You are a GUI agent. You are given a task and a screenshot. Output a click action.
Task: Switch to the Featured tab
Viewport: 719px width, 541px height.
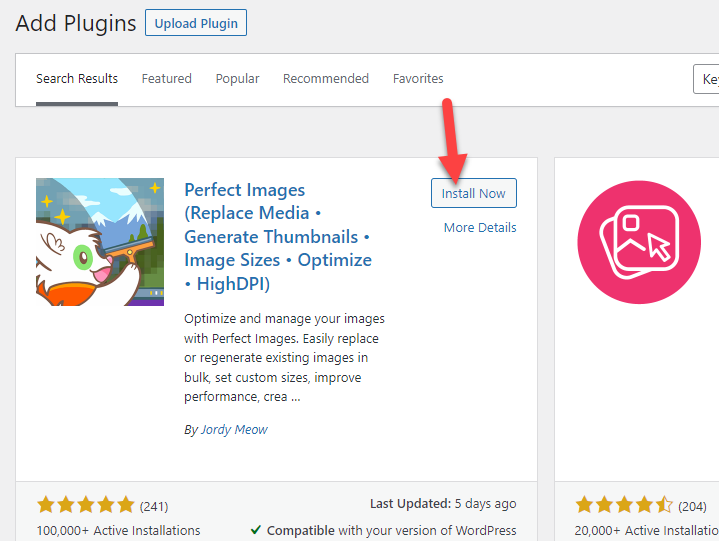click(166, 79)
